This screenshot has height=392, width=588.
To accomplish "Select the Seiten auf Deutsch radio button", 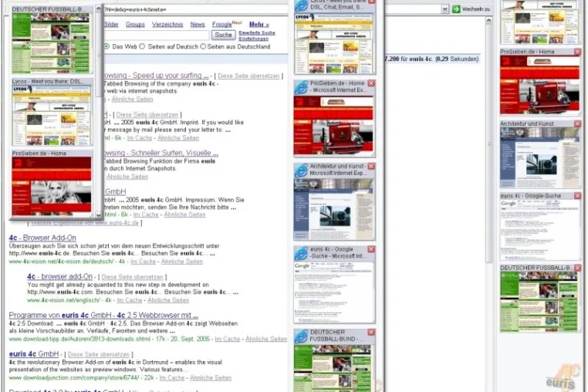I will pyautogui.click(x=142, y=46).
